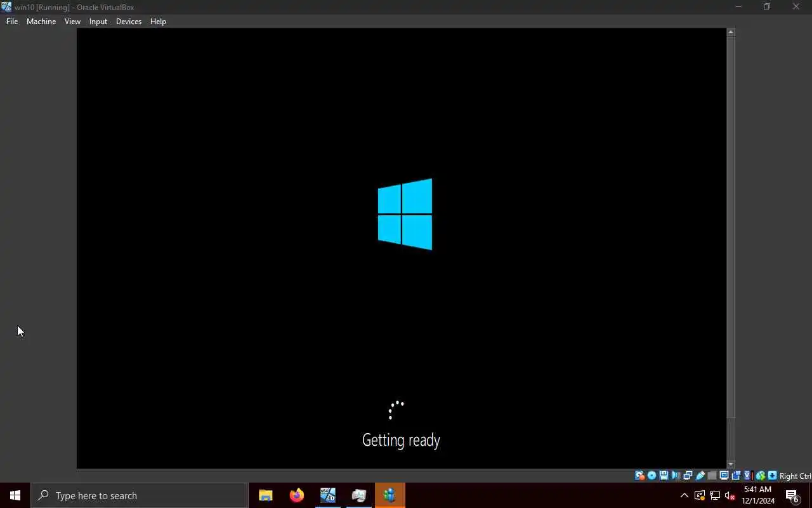
Task: Open the View menu
Action: (x=72, y=21)
